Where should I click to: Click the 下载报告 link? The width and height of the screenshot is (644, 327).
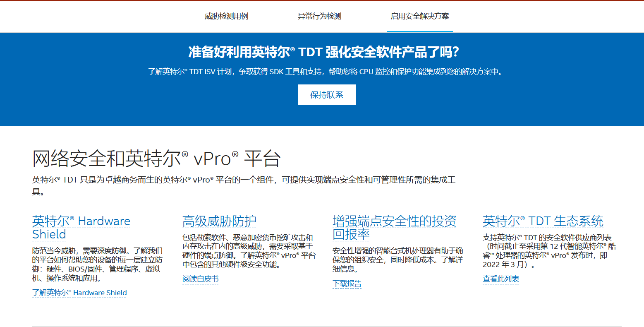pos(347,284)
